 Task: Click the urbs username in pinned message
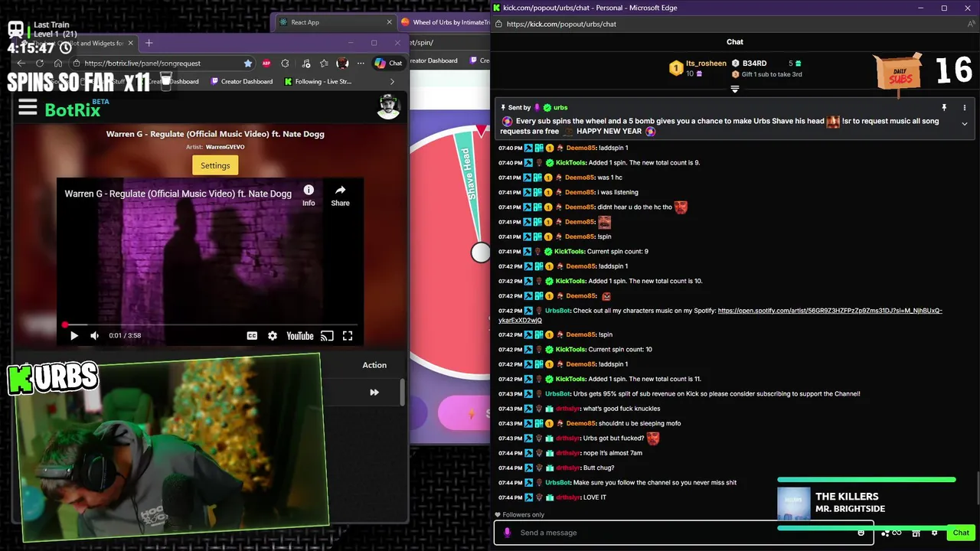(560, 108)
